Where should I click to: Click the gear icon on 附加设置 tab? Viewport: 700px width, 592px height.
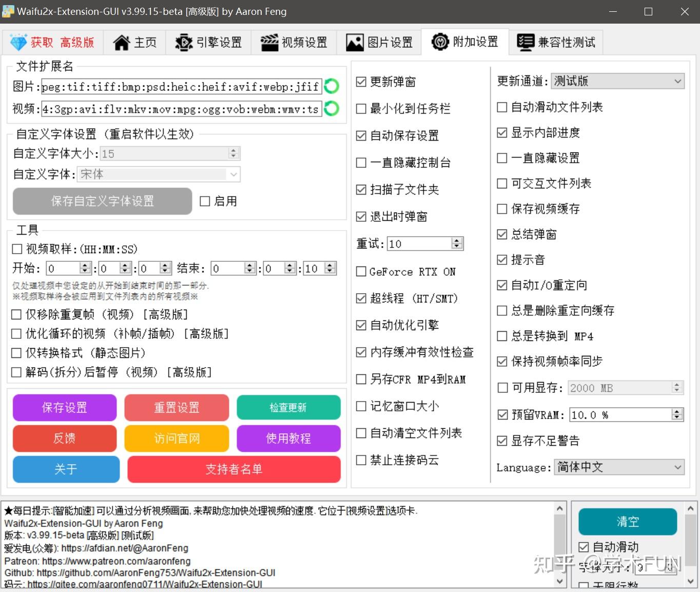(x=440, y=42)
